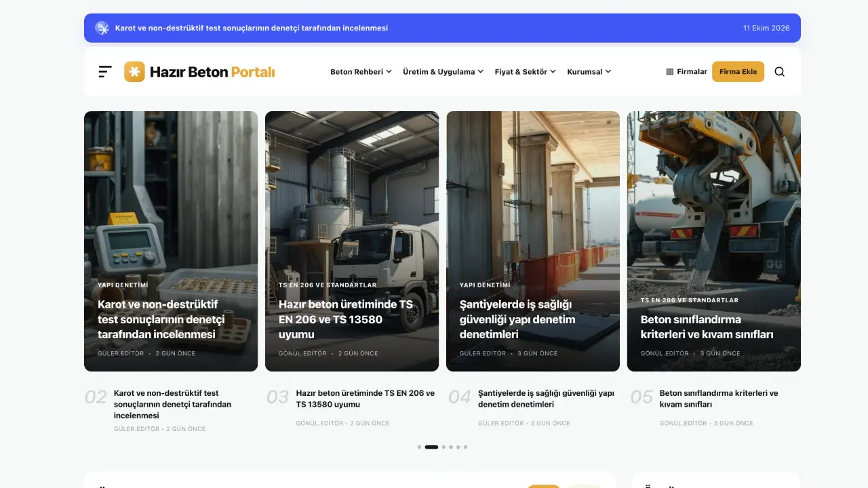The image size is (868, 488).
Task: Click the announcement bar round icon
Action: pyautogui.click(x=102, y=28)
